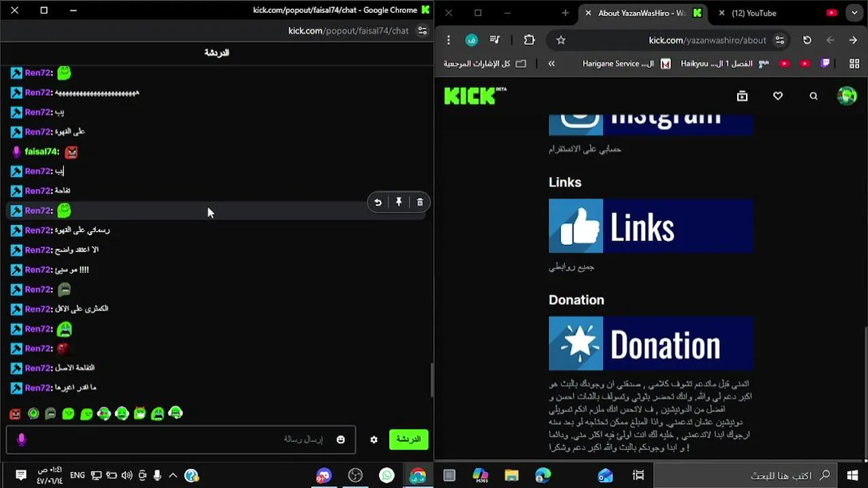This screenshot has width=868, height=488.
Task: Open Chrome three-dot menu in the right window
Action: [448, 40]
